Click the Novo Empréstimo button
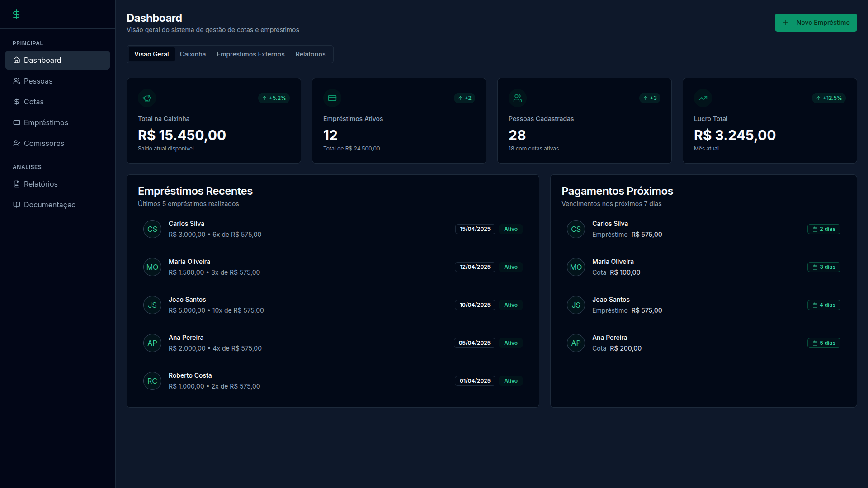 pos(816,23)
